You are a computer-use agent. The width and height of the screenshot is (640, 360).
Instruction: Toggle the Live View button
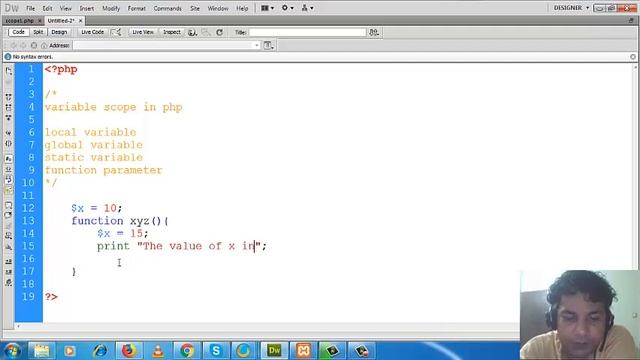[x=143, y=32]
